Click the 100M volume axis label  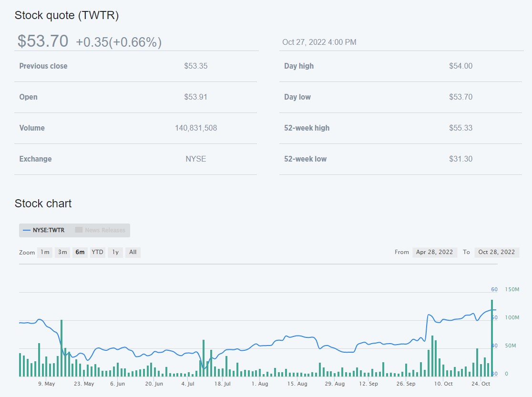click(512, 317)
